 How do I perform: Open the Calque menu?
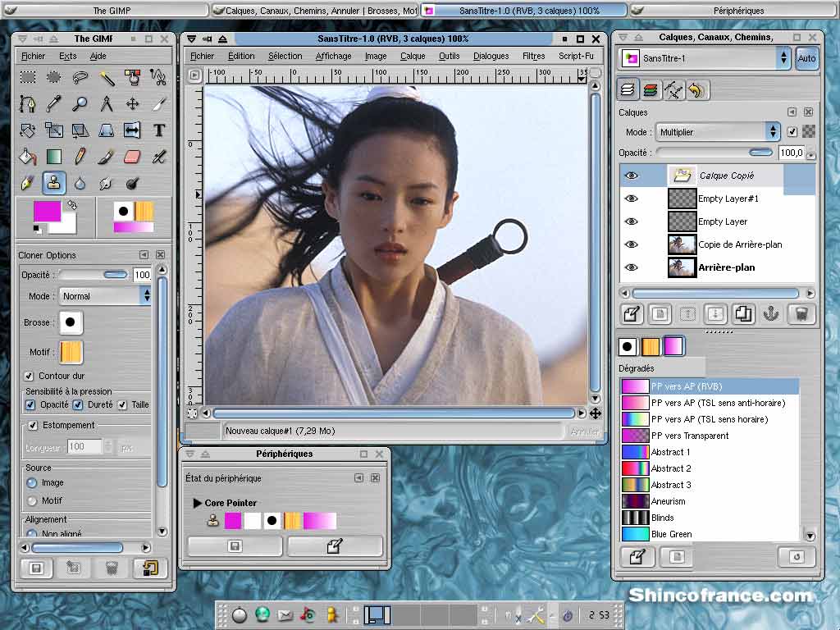[x=413, y=56]
